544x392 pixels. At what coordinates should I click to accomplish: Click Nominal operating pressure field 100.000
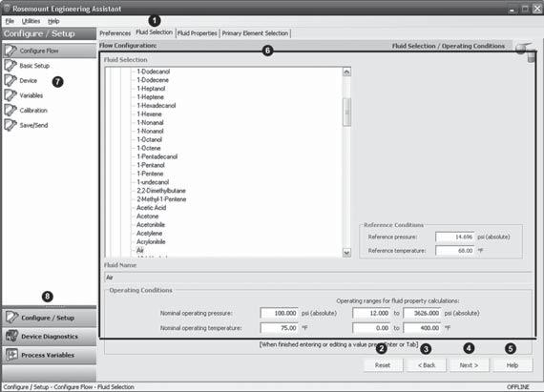coord(279,313)
